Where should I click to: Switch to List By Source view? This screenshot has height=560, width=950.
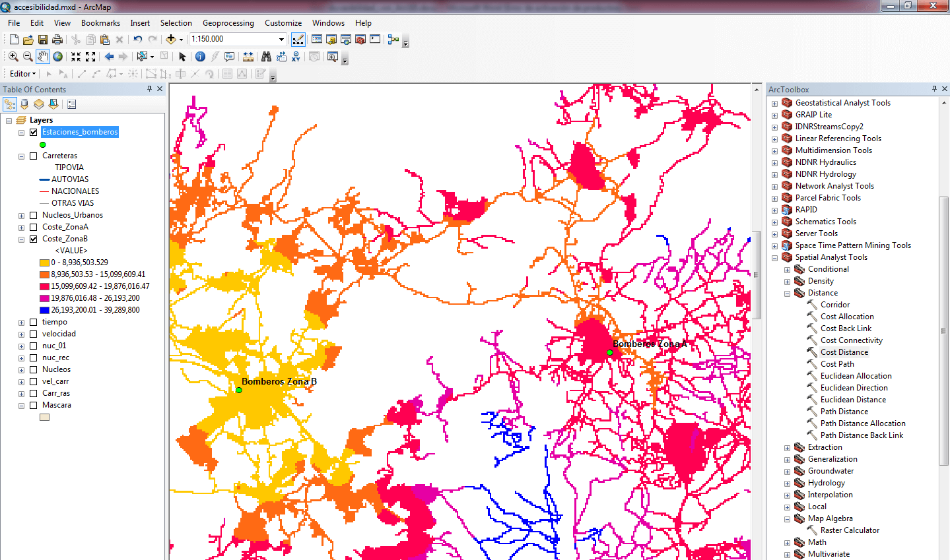[24, 104]
